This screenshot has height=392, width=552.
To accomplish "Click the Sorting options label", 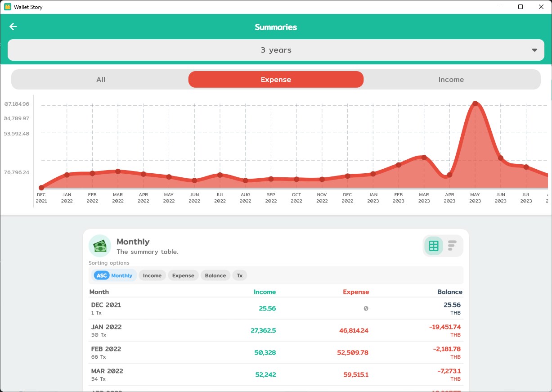I will point(109,263).
